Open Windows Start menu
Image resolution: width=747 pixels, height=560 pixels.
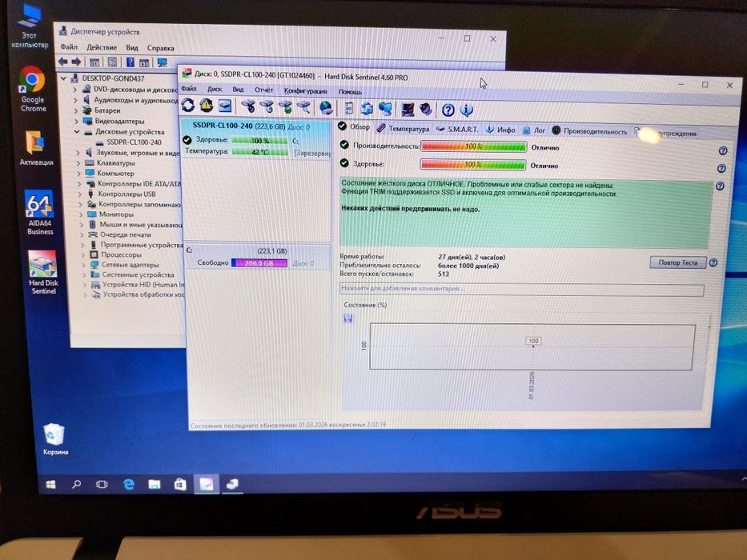(50, 484)
